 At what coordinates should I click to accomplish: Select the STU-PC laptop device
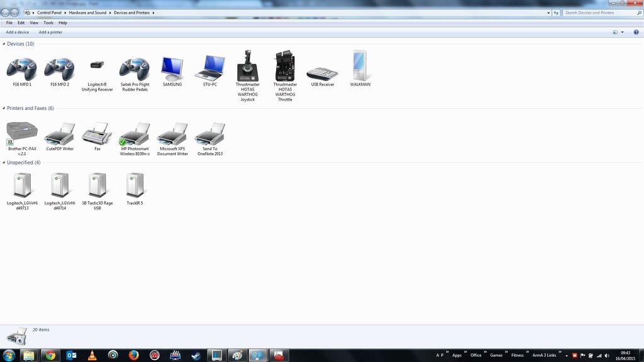pos(210,70)
